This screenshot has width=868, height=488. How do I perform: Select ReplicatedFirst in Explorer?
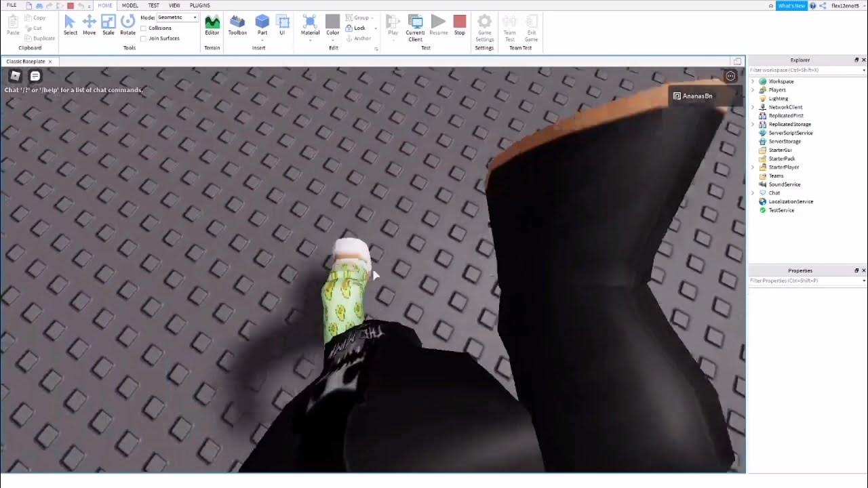786,116
